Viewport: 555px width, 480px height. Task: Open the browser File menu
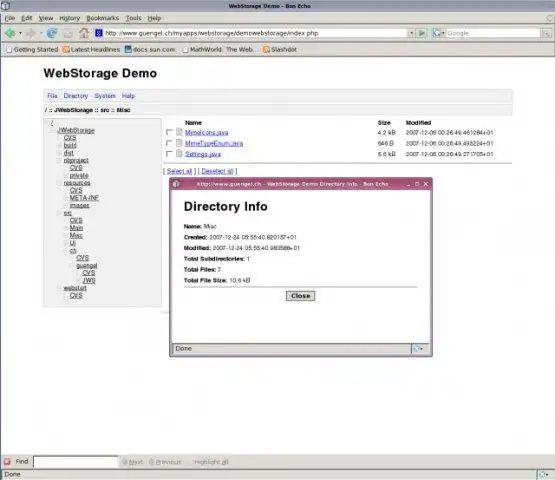tap(10, 18)
